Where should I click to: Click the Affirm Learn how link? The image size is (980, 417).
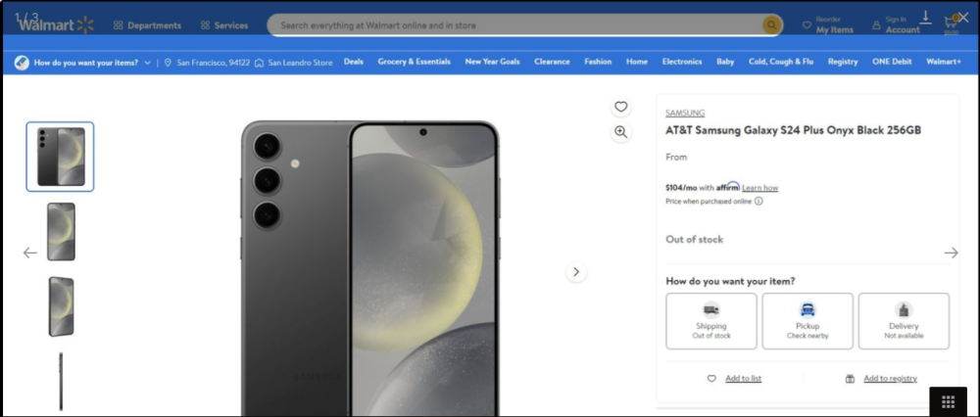[760, 188]
